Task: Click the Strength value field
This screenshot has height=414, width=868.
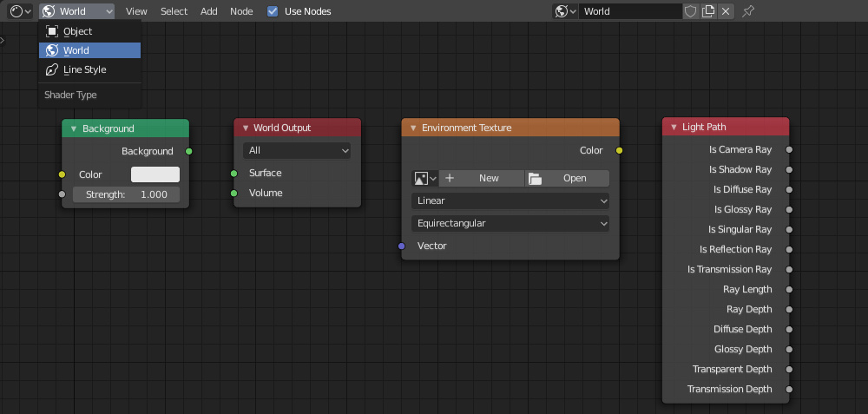Action: point(126,194)
